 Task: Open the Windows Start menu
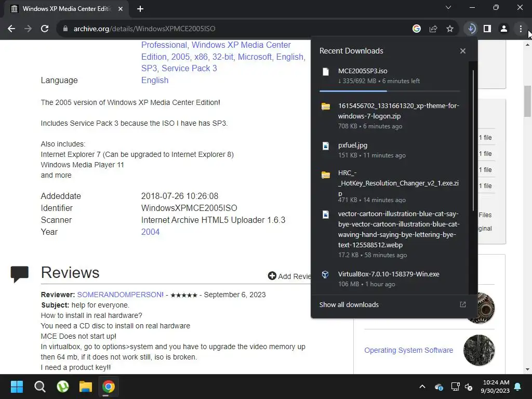click(x=17, y=387)
